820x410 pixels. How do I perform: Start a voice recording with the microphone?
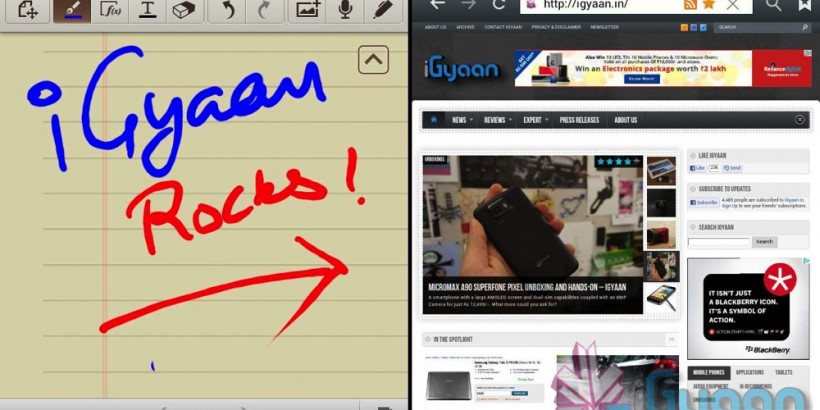(345, 10)
